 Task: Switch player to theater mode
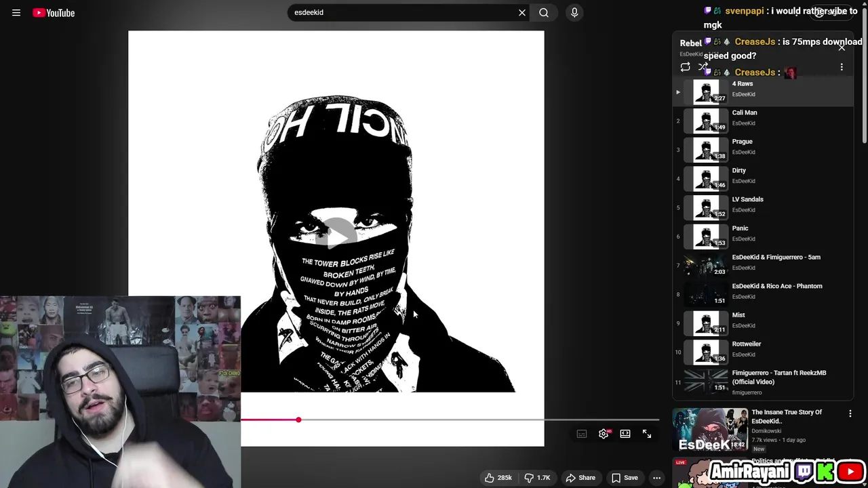pyautogui.click(x=625, y=434)
